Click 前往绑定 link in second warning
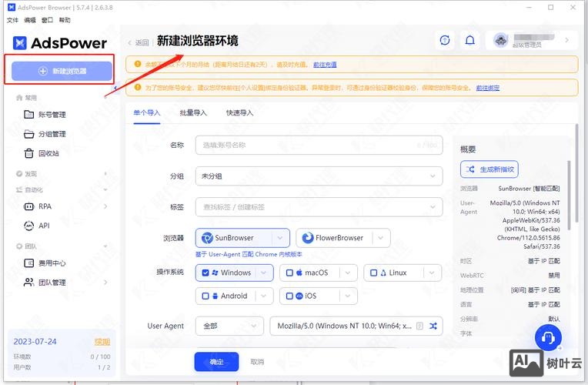588x385 pixels. [x=487, y=88]
